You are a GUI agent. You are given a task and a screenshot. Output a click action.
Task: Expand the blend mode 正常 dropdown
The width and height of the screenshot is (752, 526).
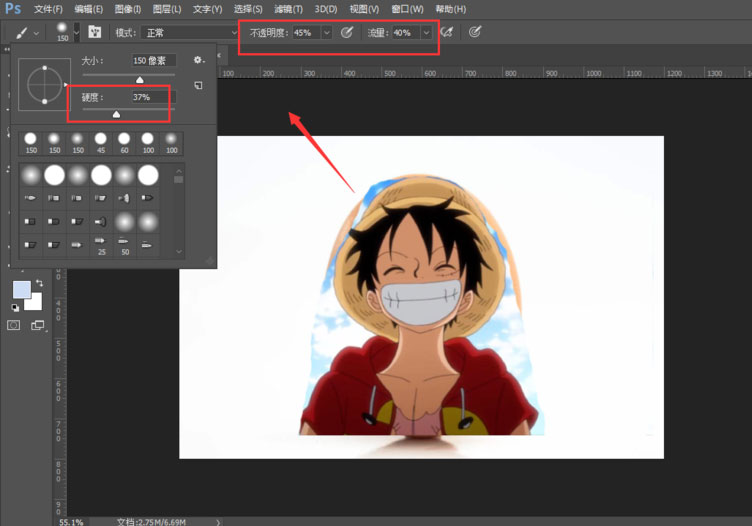click(x=189, y=33)
